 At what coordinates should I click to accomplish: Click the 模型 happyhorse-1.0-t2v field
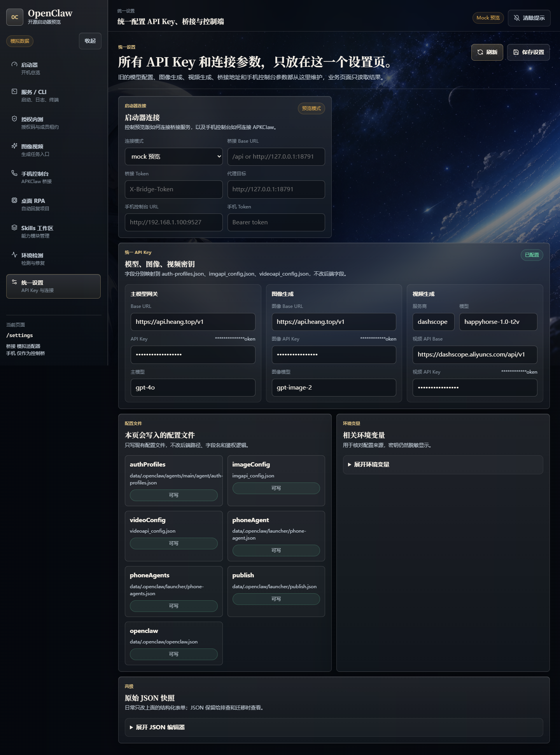point(498,322)
